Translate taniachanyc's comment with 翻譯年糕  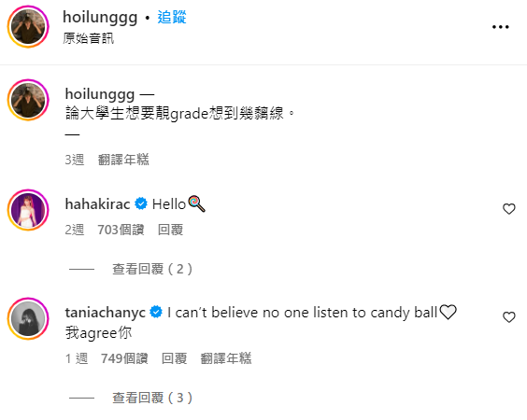(226, 358)
